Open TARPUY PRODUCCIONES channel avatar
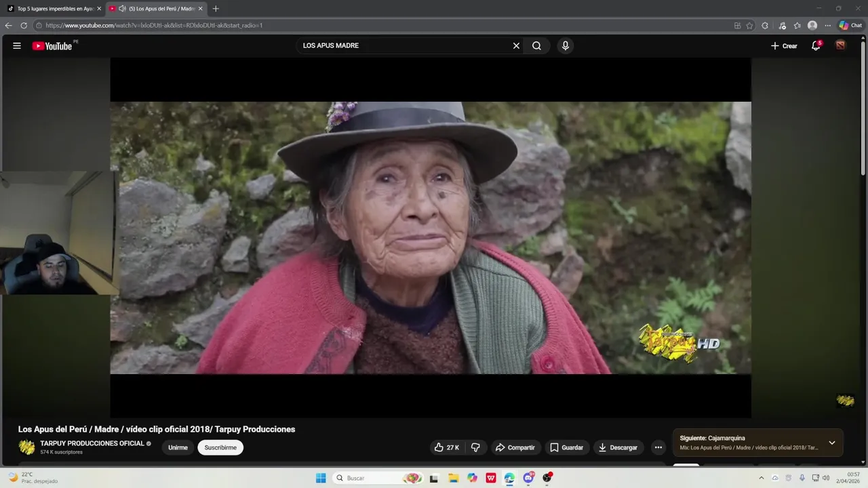This screenshot has height=488, width=868. [26, 447]
